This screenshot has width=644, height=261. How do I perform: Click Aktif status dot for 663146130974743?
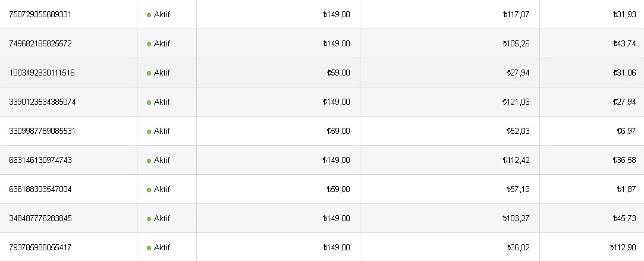[149, 161]
